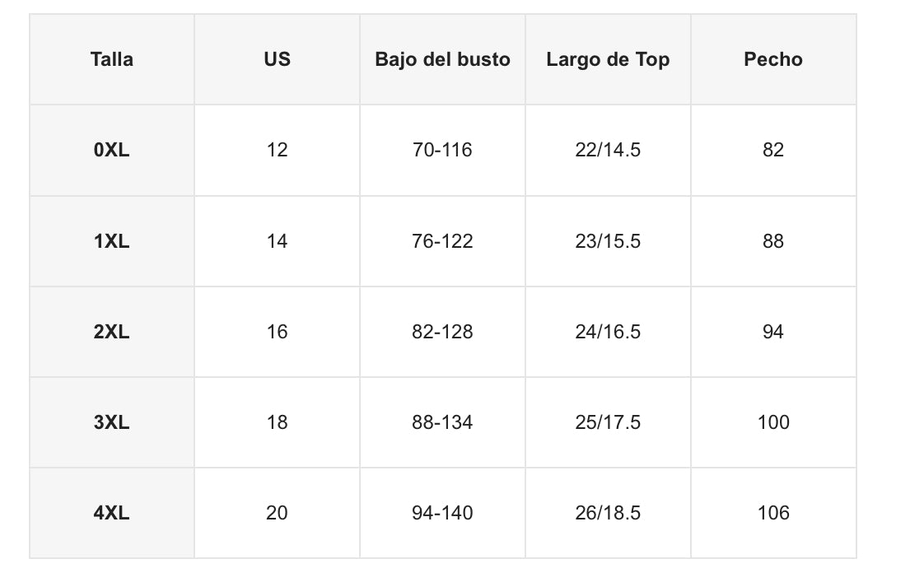Click the Bajo del busto header

pos(442,59)
